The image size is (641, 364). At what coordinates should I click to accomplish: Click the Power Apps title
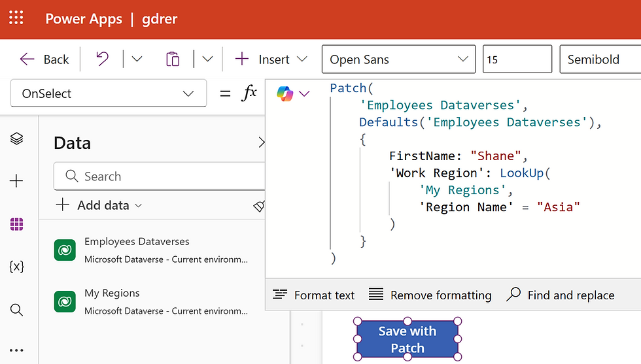click(x=84, y=19)
